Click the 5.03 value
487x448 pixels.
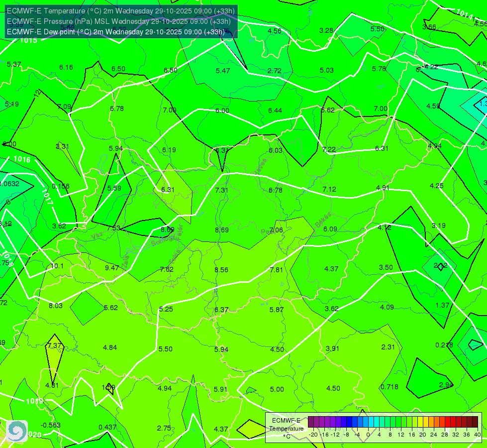coord(327,70)
